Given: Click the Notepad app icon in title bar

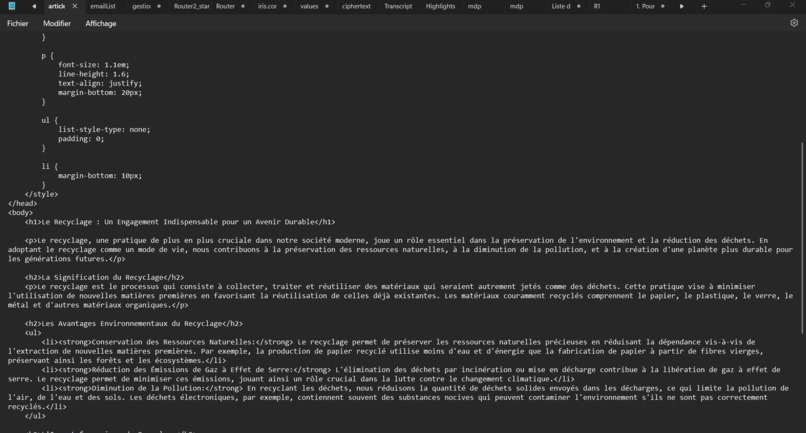Looking at the screenshot, I should [12, 6].
